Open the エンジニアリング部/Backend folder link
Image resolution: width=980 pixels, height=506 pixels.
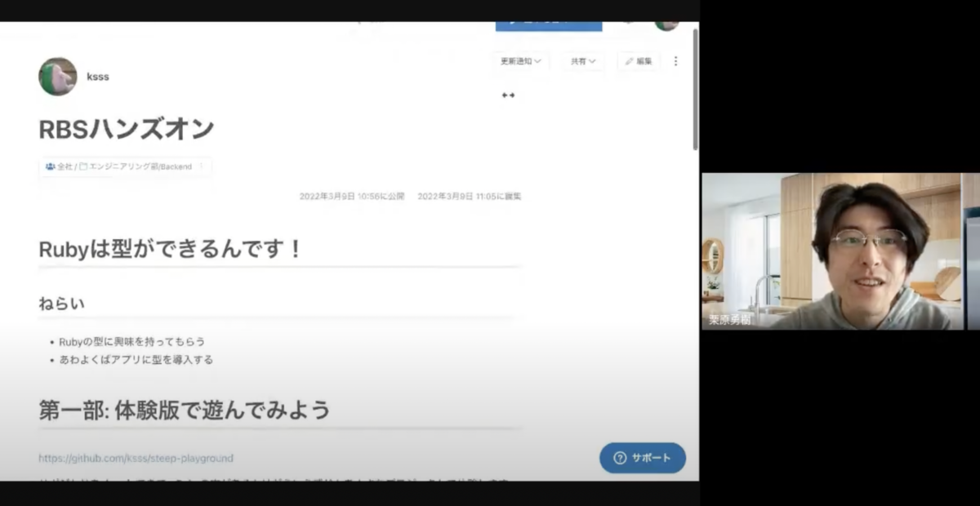coord(136,166)
